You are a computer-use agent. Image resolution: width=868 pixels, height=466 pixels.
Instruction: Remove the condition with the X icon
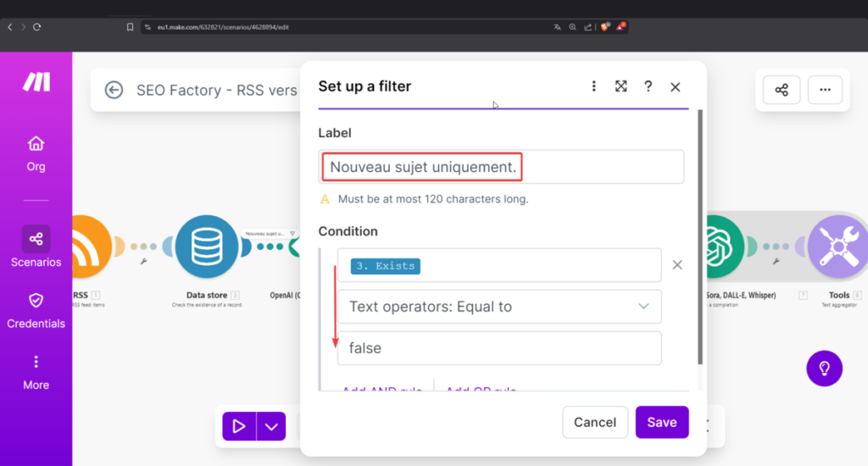(x=677, y=265)
